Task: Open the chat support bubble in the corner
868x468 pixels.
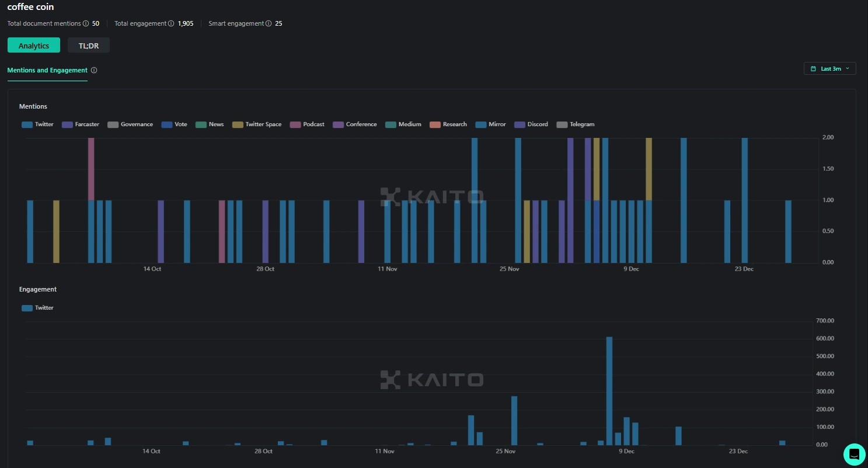Action: [854, 454]
